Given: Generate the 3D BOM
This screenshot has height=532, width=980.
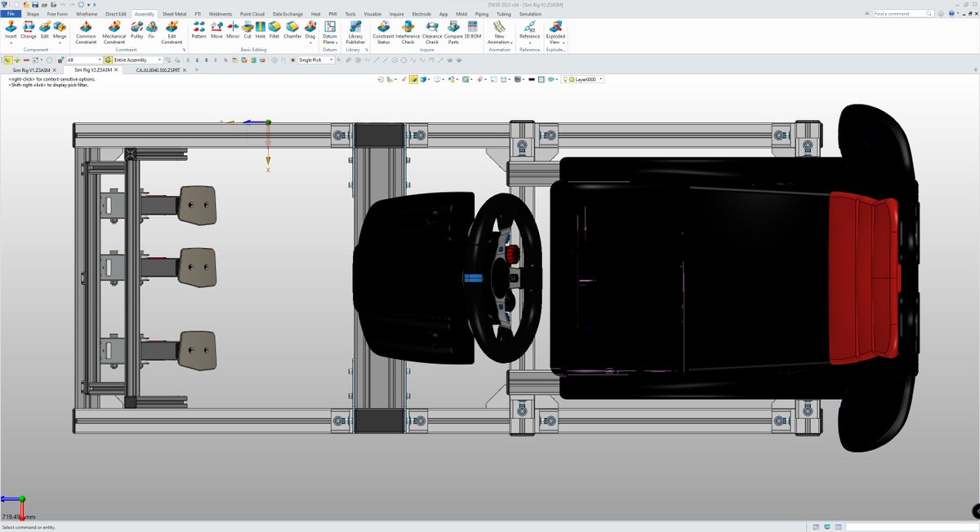Looking at the screenshot, I should click(x=473, y=29).
